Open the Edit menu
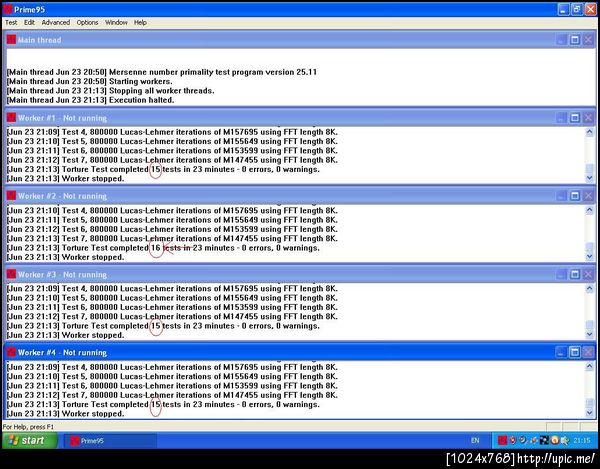600x469 pixels. [x=29, y=23]
